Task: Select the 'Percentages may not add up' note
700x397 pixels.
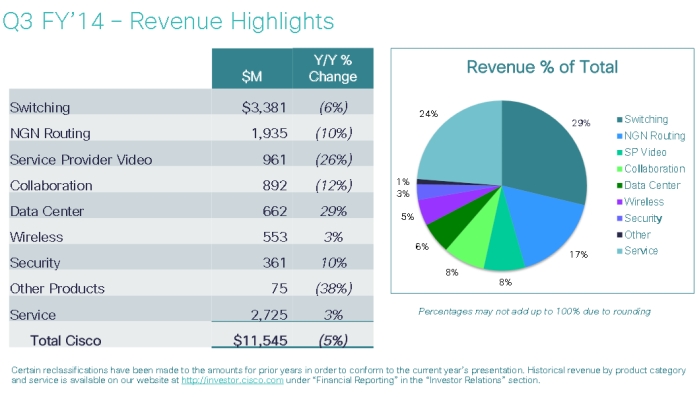Action: [534, 312]
